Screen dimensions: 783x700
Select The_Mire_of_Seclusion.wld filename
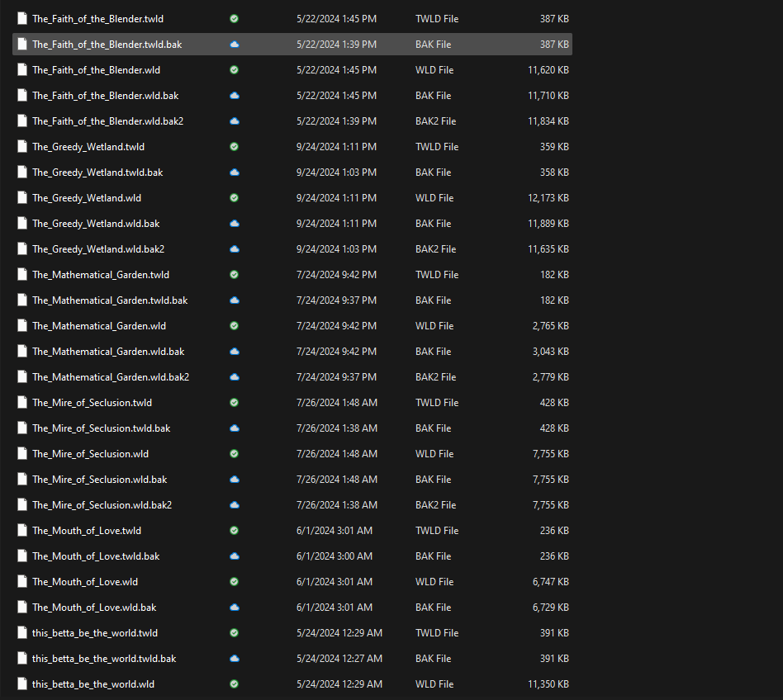[x=90, y=454]
